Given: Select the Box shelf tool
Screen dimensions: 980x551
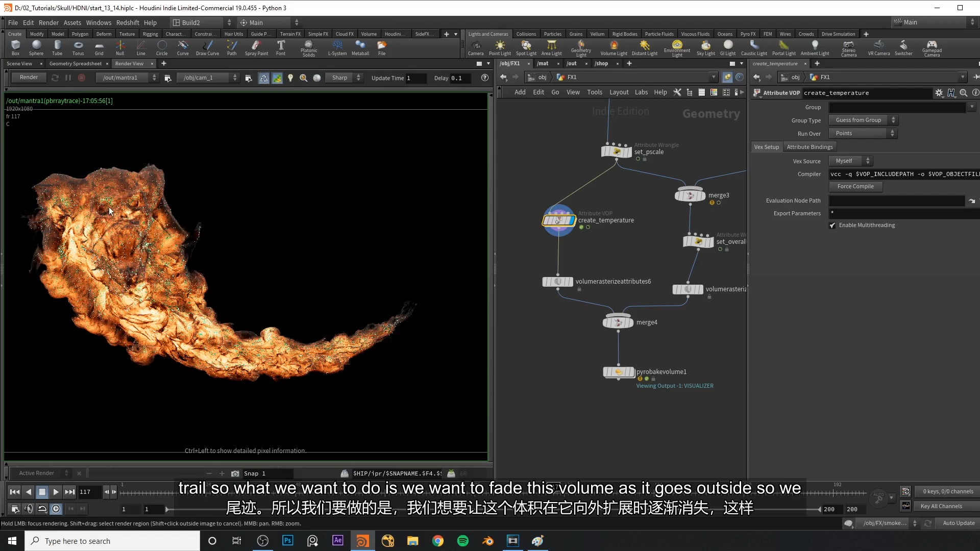Looking at the screenshot, I should click(15, 48).
